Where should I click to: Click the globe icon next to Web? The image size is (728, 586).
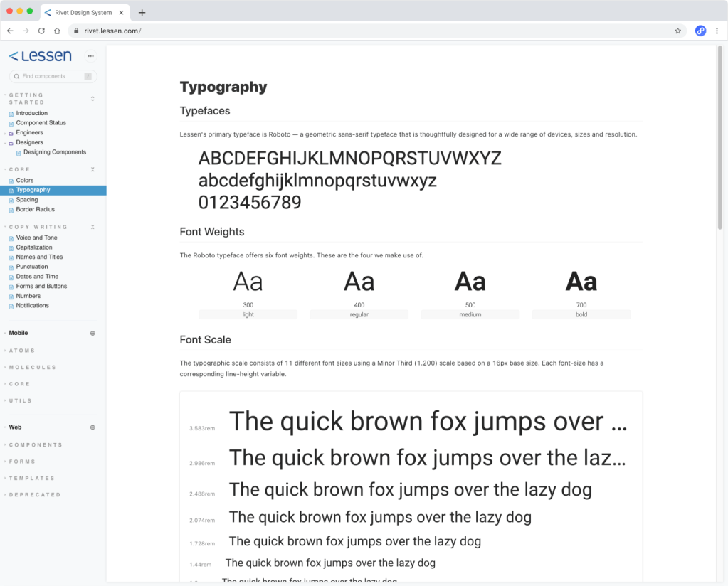(93, 427)
